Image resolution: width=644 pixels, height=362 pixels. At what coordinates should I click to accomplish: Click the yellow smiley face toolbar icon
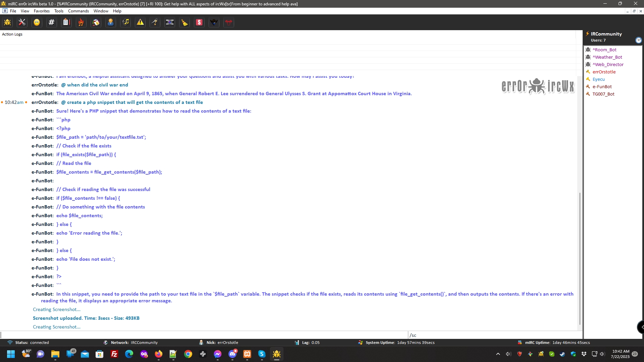(37, 22)
